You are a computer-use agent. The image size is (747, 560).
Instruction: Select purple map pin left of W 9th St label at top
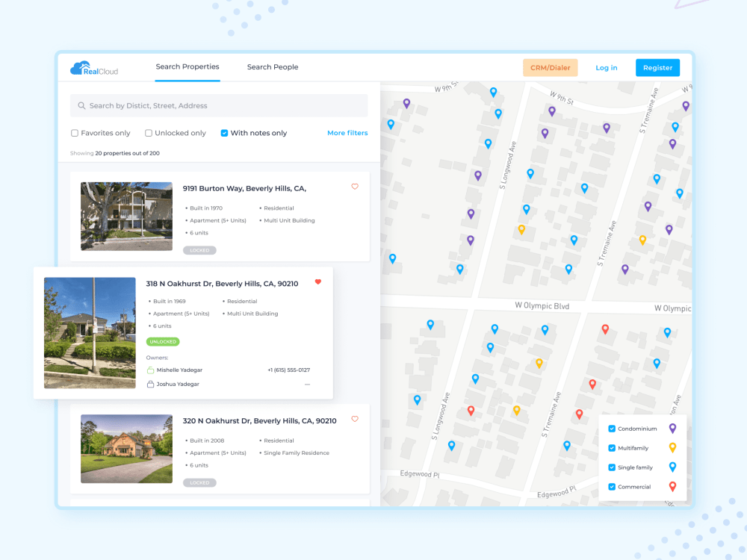tap(406, 103)
